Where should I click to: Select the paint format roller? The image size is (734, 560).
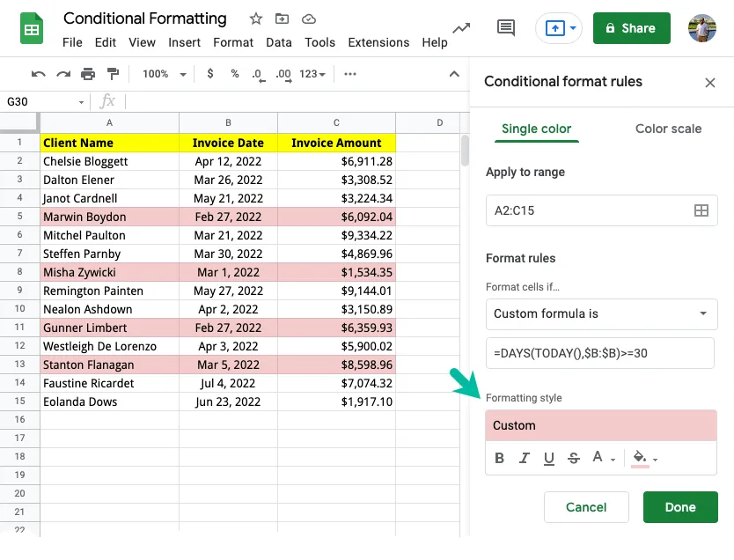click(113, 74)
